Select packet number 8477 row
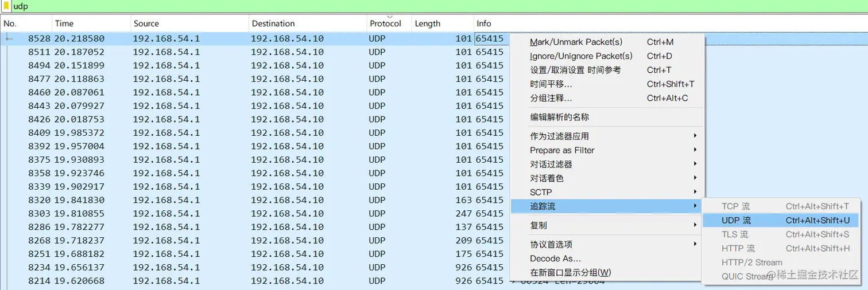 click(x=255, y=79)
